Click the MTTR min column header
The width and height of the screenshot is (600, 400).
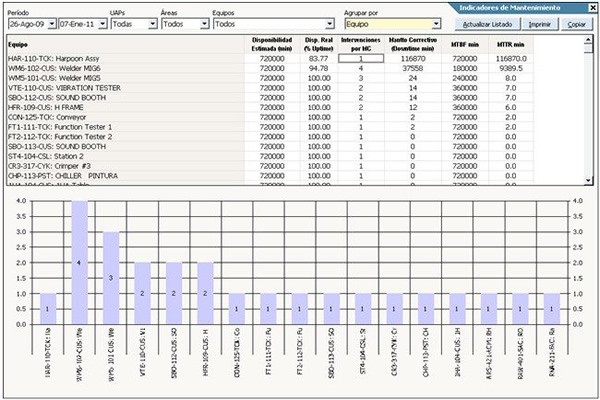pos(511,44)
